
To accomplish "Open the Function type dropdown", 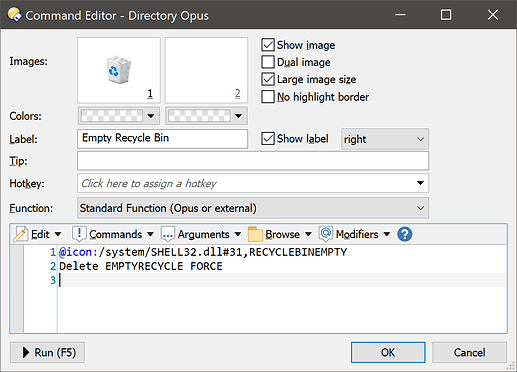I will 253,208.
